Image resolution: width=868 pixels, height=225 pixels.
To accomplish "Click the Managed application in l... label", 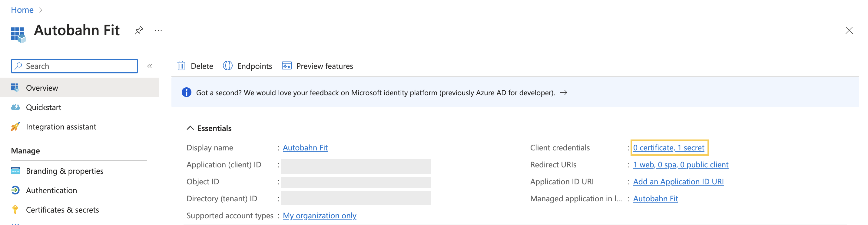I will click(x=576, y=199).
